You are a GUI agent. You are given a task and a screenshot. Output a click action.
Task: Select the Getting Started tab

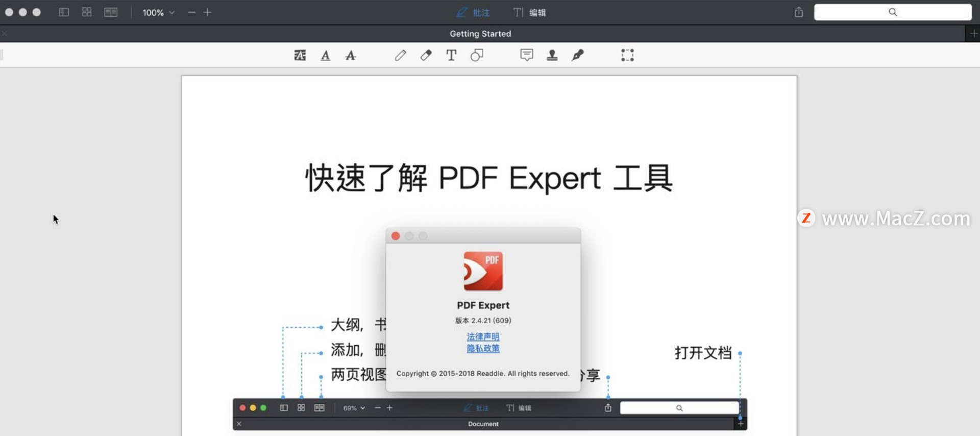point(480,34)
